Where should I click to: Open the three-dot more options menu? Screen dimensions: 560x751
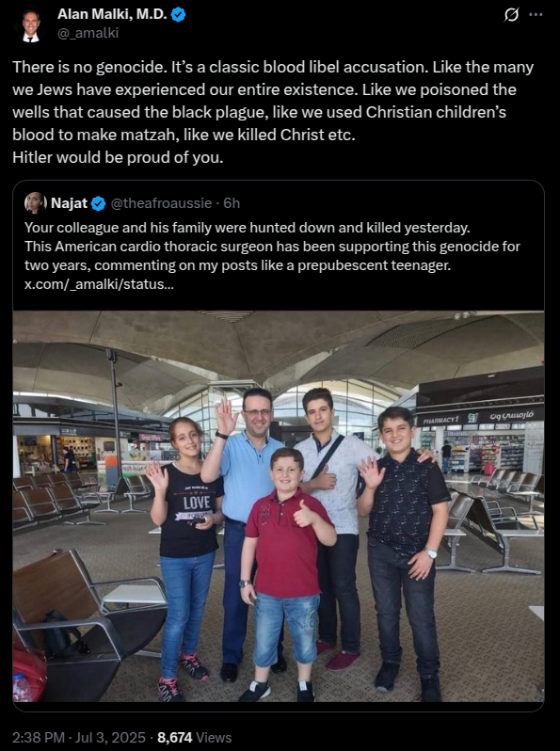click(536, 15)
